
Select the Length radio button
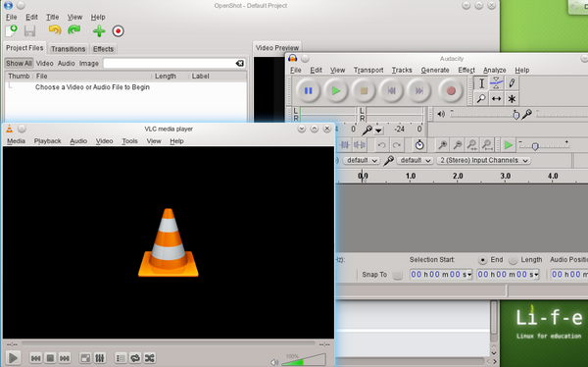[x=513, y=260]
